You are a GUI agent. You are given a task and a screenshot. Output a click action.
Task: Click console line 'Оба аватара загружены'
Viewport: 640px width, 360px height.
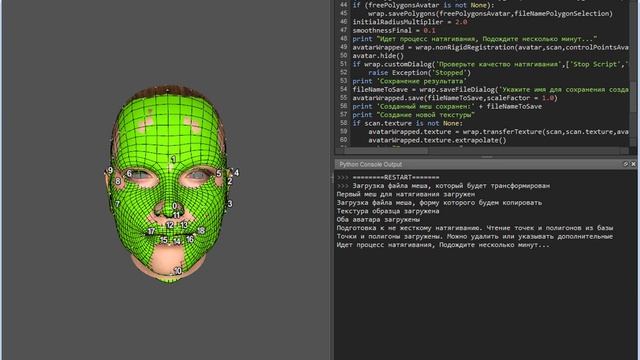click(x=378, y=219)
